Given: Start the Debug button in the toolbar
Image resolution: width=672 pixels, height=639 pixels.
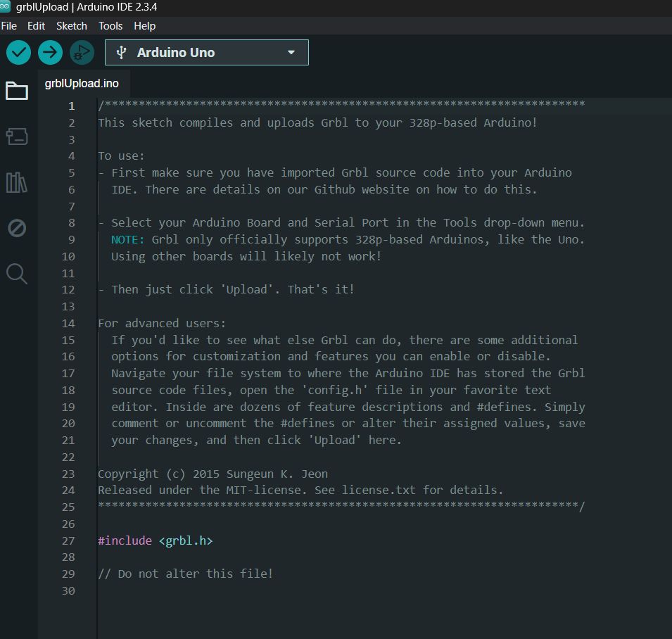Looking at the screenshot, I should coord(82,53).
